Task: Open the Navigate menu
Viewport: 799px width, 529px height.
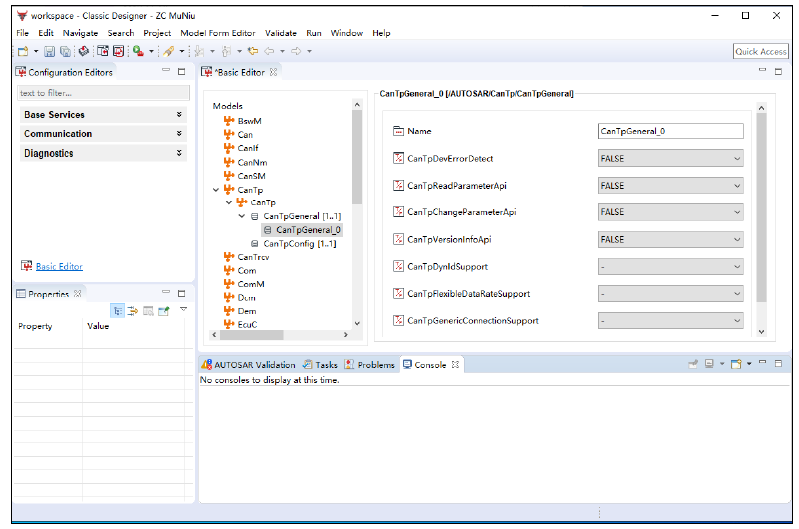Action: click(x=80, y=33)
